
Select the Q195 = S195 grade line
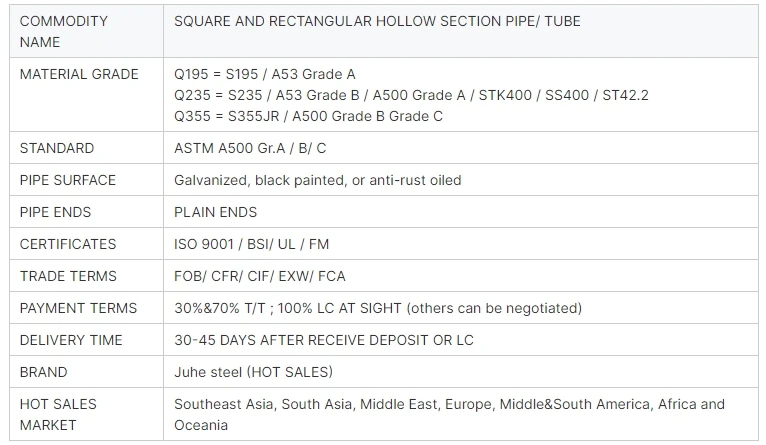point(264,74)
